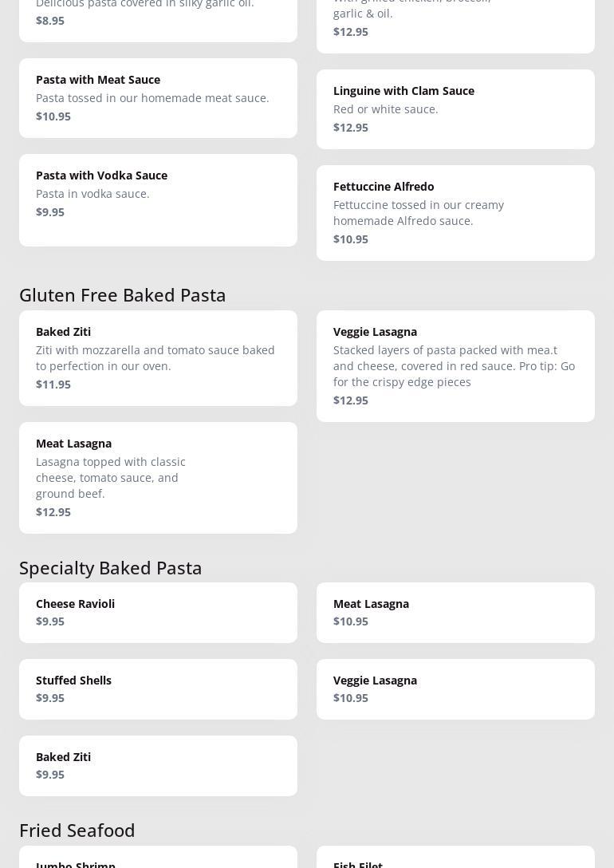Click the Specialty Baked Pasta section heading
The image size is (614, 868).
tap(111, 567)
